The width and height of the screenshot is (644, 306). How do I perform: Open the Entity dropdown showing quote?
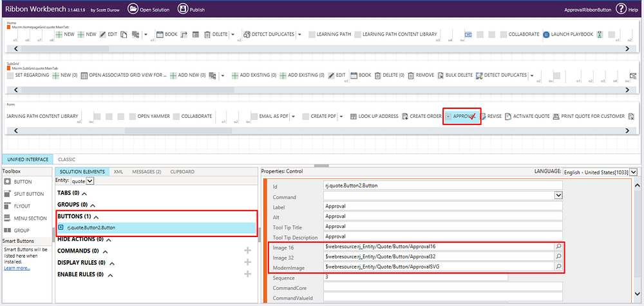[x=90, y=182]
